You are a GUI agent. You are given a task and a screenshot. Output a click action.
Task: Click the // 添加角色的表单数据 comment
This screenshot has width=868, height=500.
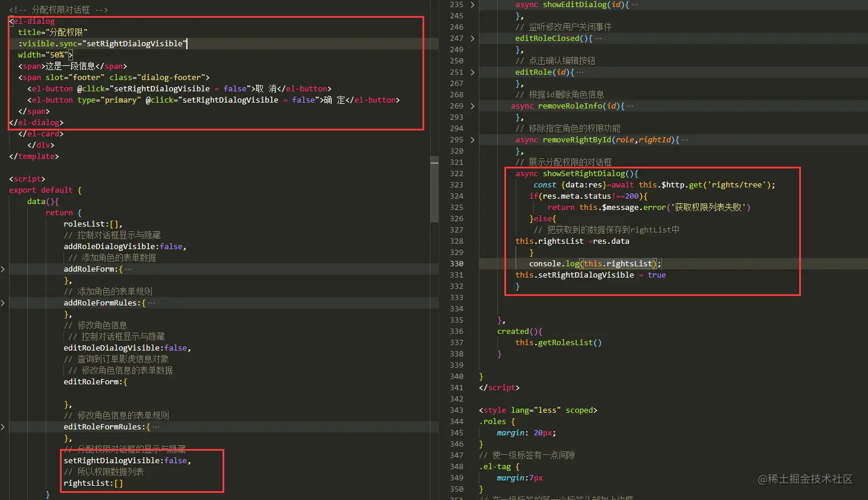coord(112,257)
